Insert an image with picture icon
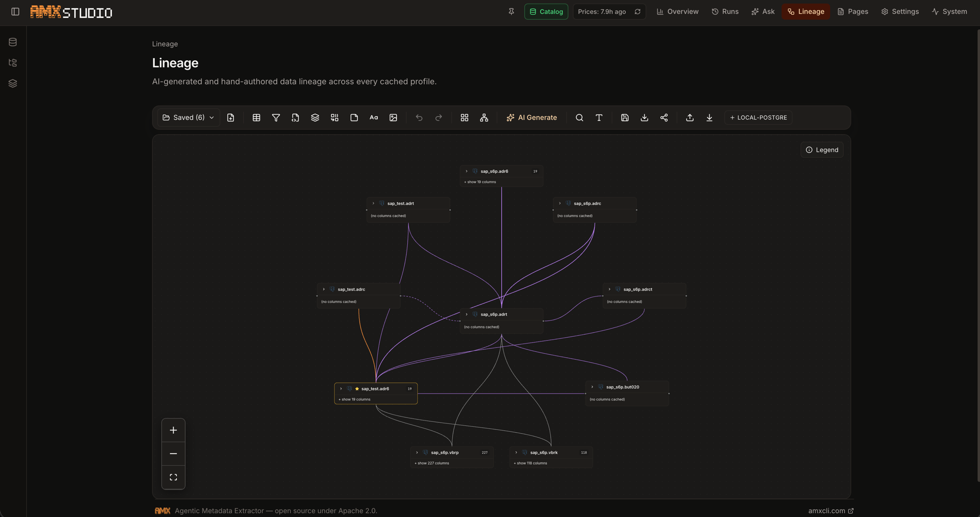The width and height of the screenshot is (980, 517). point(393,118)
